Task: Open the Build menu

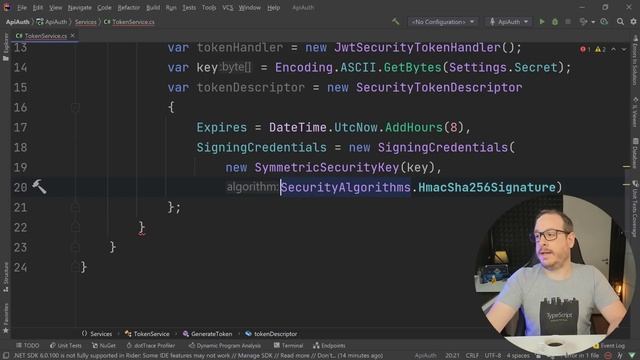Action: click(x=153, y=7)
